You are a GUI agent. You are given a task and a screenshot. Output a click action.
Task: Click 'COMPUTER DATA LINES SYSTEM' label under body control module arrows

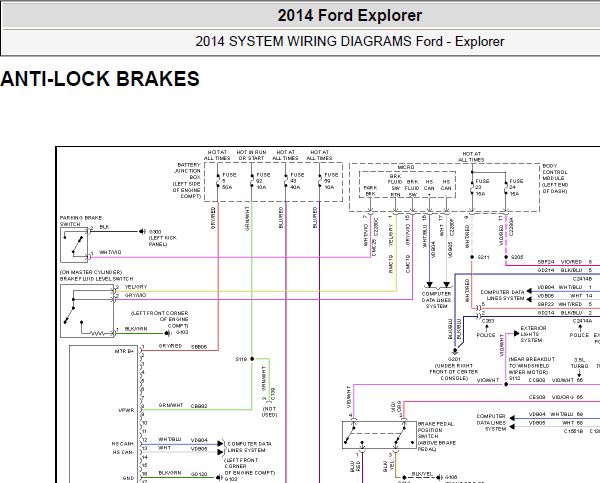click(437, 300)
